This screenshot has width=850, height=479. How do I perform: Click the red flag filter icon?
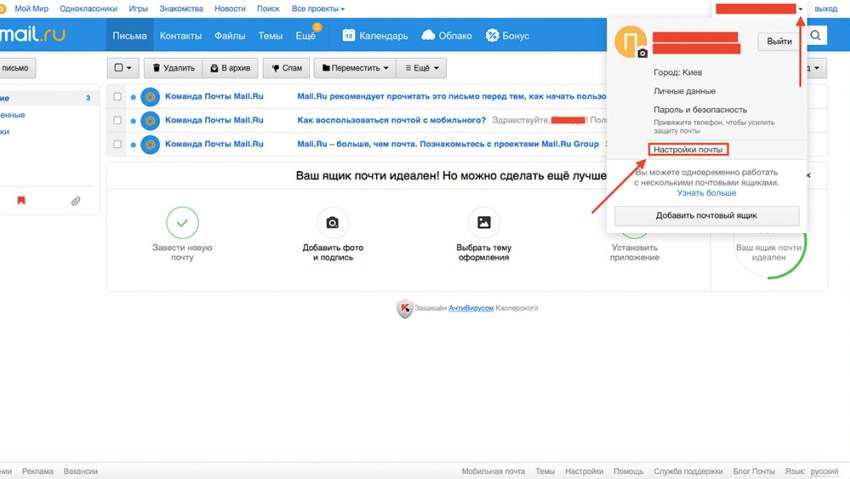[x=21, y=200]
